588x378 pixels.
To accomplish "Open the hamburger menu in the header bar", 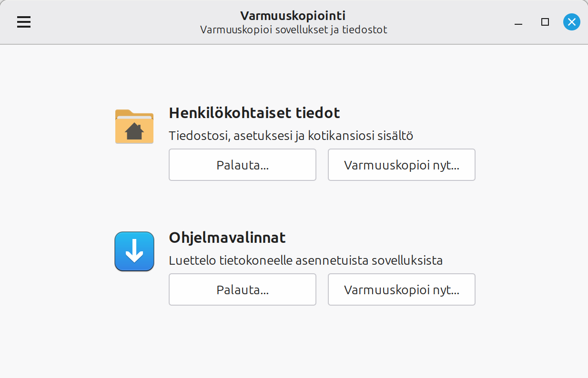I will coord(24,22).
